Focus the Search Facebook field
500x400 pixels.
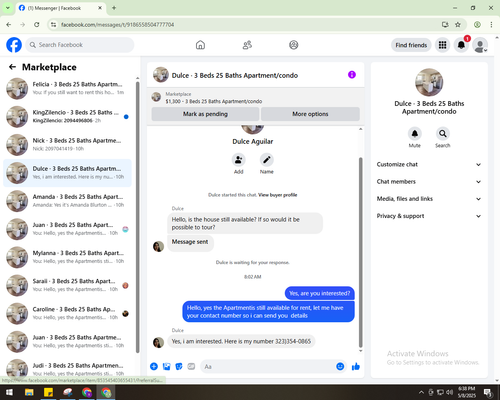(x=80, y=45)
